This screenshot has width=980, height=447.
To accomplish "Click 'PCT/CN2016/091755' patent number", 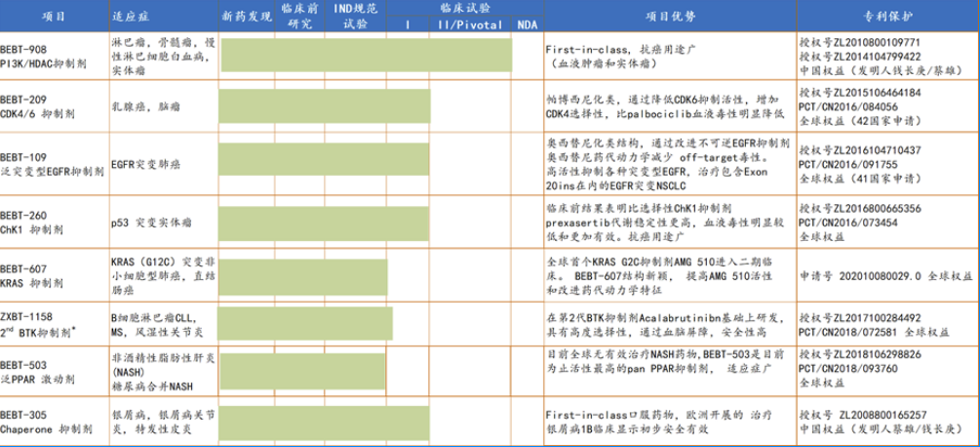I will 848,165.
